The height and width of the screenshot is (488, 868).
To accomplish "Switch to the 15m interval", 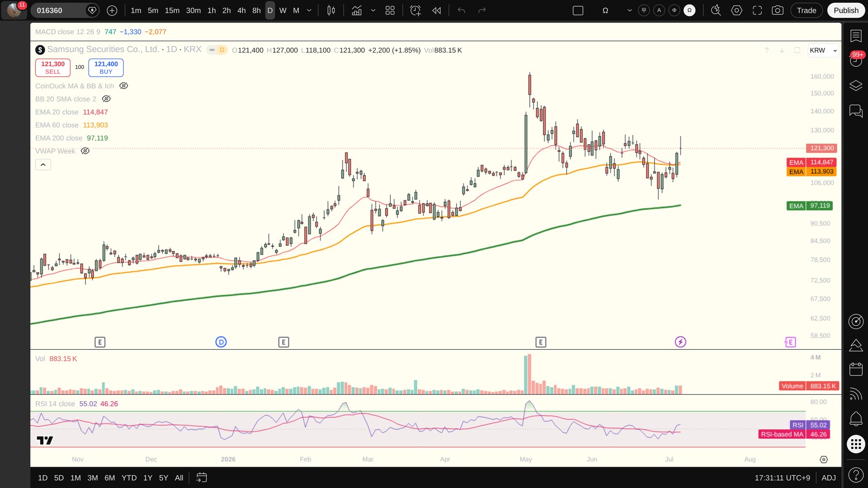I will coord(172,10).
